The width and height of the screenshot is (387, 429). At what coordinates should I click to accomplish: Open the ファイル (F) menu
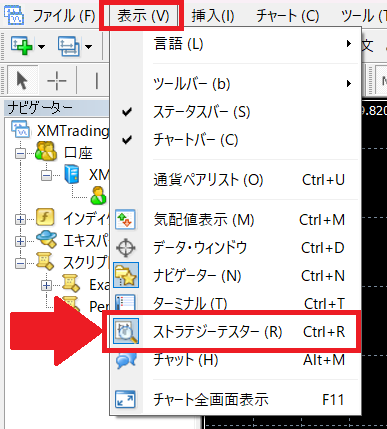(64, 16)
